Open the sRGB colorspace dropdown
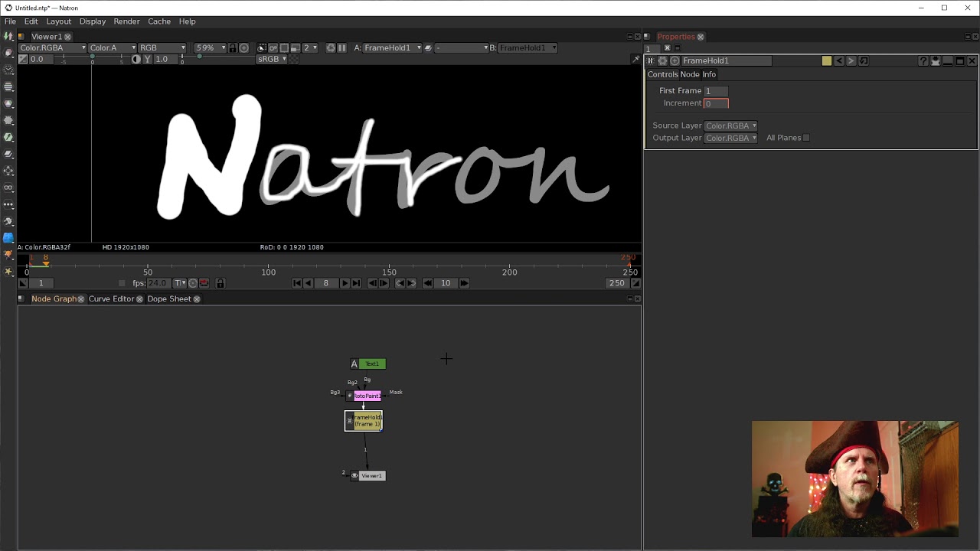 (x=272, y=59)
